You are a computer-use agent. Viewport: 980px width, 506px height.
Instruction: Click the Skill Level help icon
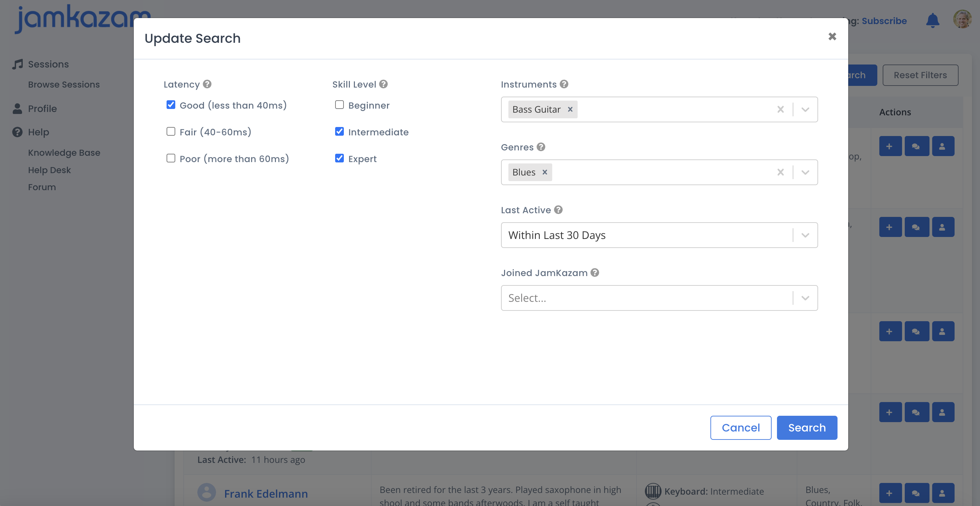[x=384, y=84]
